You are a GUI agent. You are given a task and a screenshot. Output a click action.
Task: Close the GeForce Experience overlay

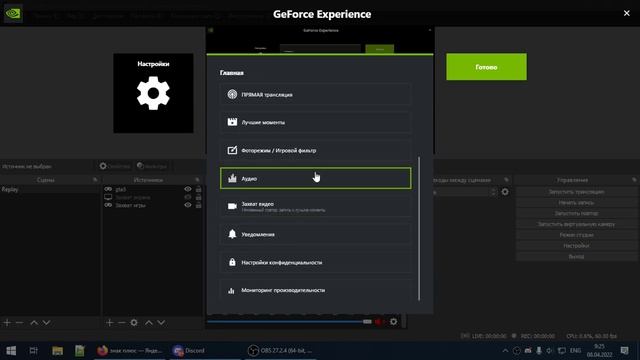(627, 13)
